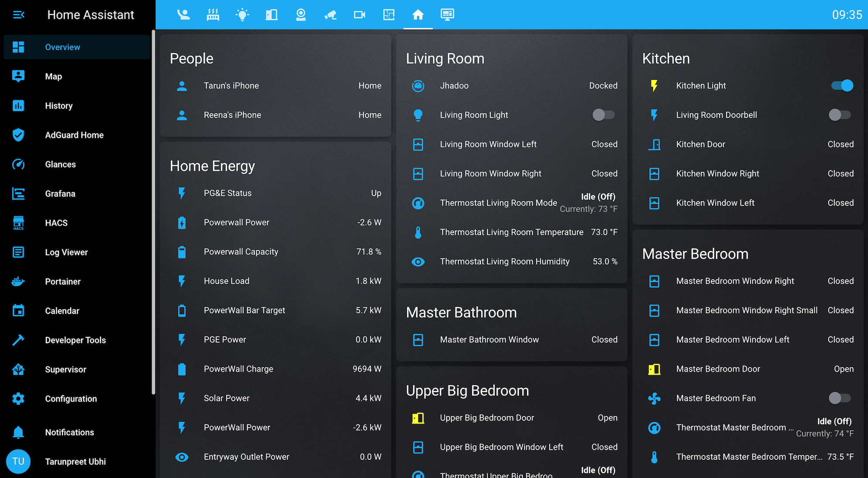
Task: Open Developer Tools from the sidebar
Action: (75, 340)
